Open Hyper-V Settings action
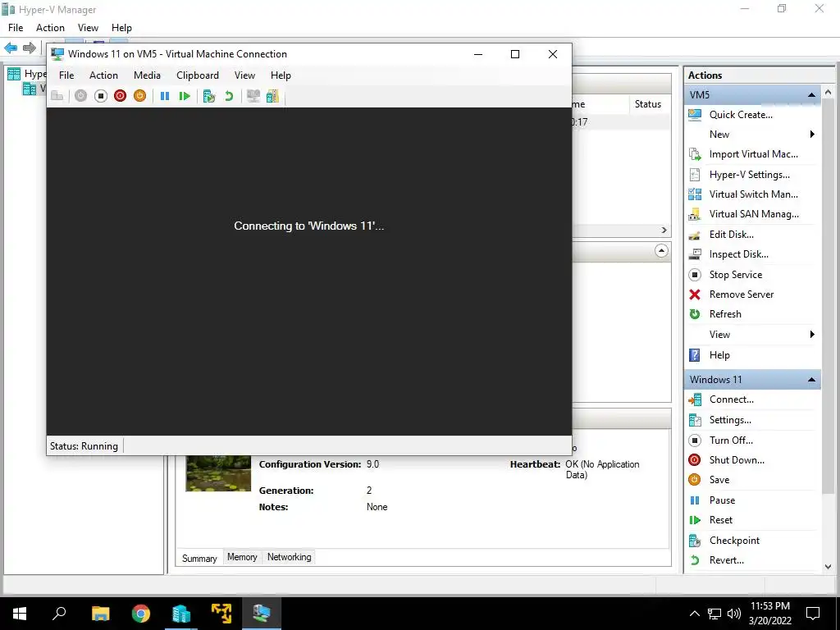 pyautogui.click(x=750, y=175)
